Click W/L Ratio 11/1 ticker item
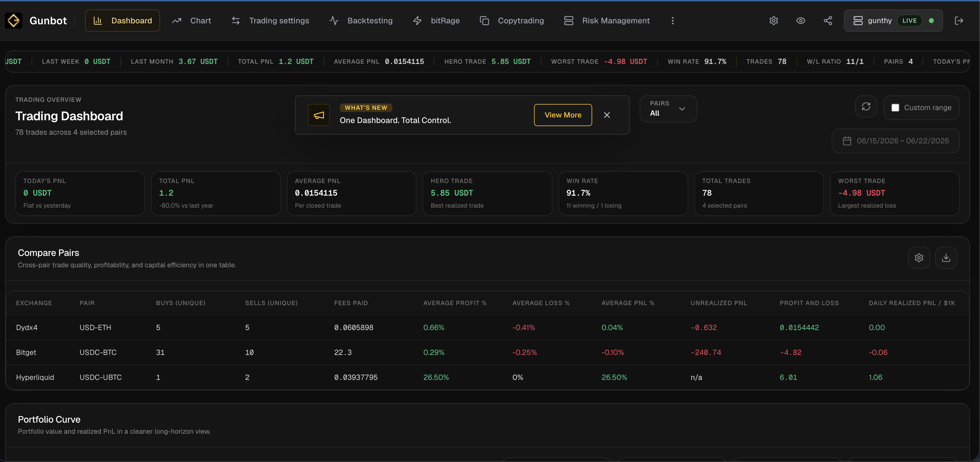980x462 pixels. click(x=835, y=62)
